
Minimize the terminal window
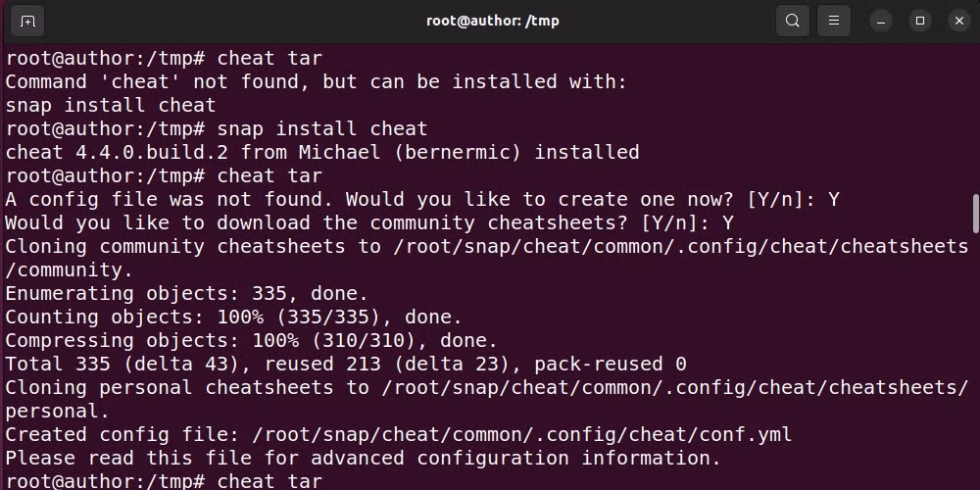tap(881, 22)
